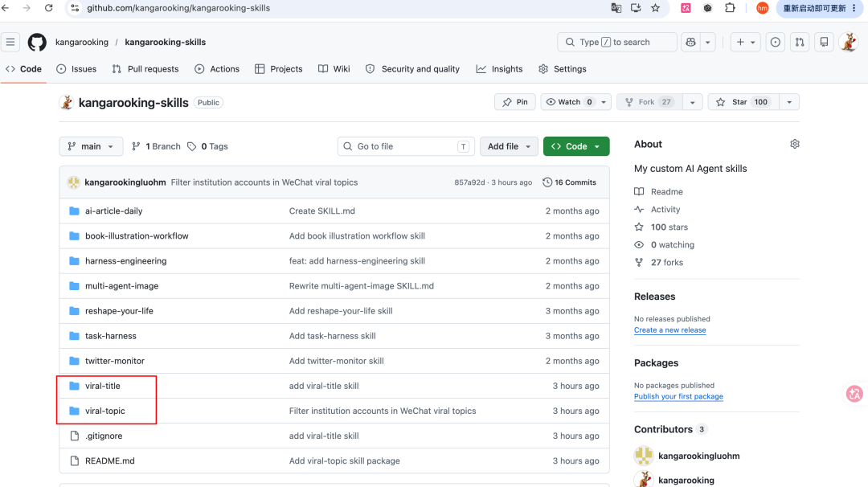This screenshot has width=868, height=487.
Task: Go back in the browser
Action: [x=6, y=8]
